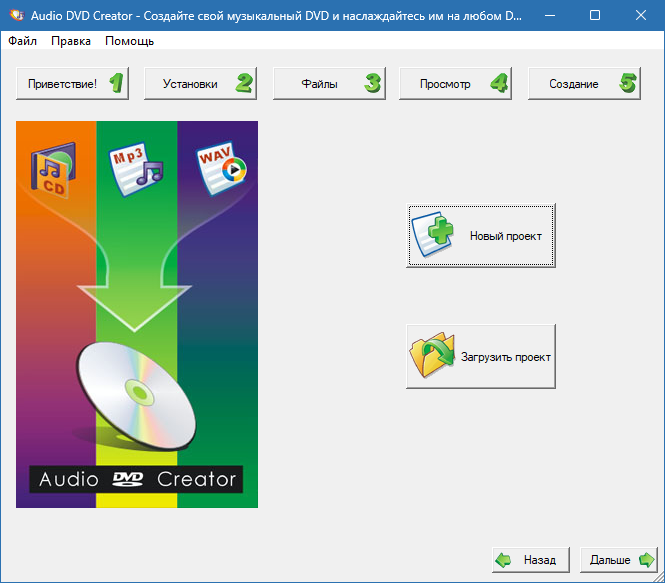Go to step 1 Приветствие!
Viewport: 665px width, 583px height.
(x=73, y=84)
